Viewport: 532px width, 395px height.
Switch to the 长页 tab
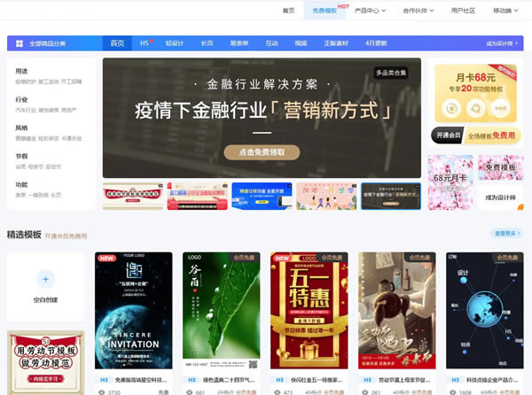[x=207, y=43]
